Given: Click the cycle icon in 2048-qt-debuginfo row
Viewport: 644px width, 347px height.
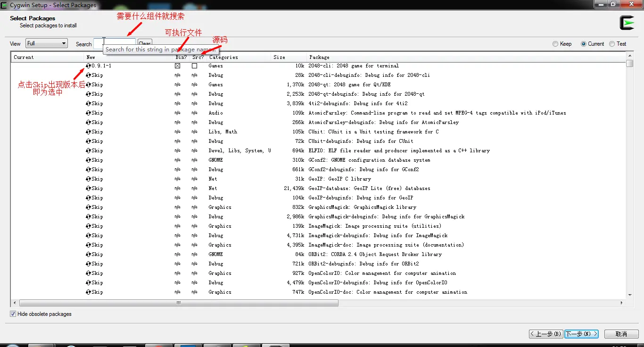Looking at the screenshot, I should coord(88,94).
